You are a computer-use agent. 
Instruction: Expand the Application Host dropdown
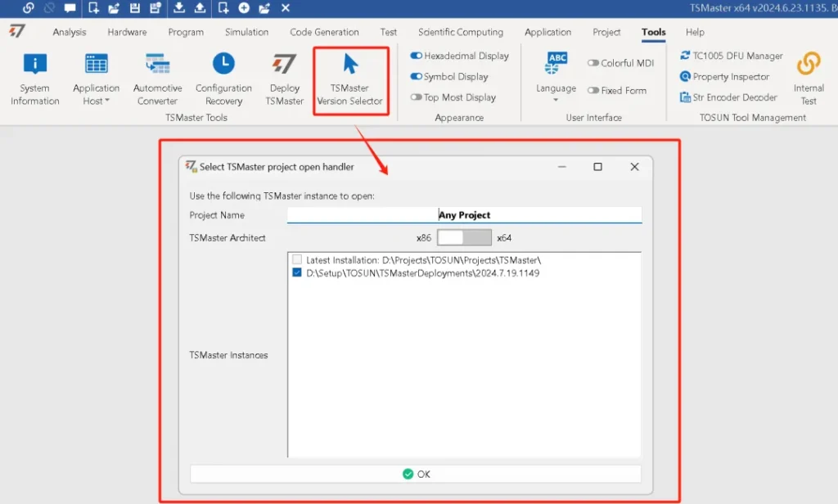point(96,95)
